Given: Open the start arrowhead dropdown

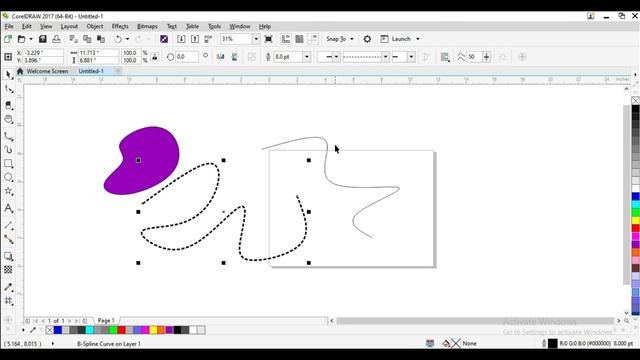Looking at the screenshot, I should (336, 57).
